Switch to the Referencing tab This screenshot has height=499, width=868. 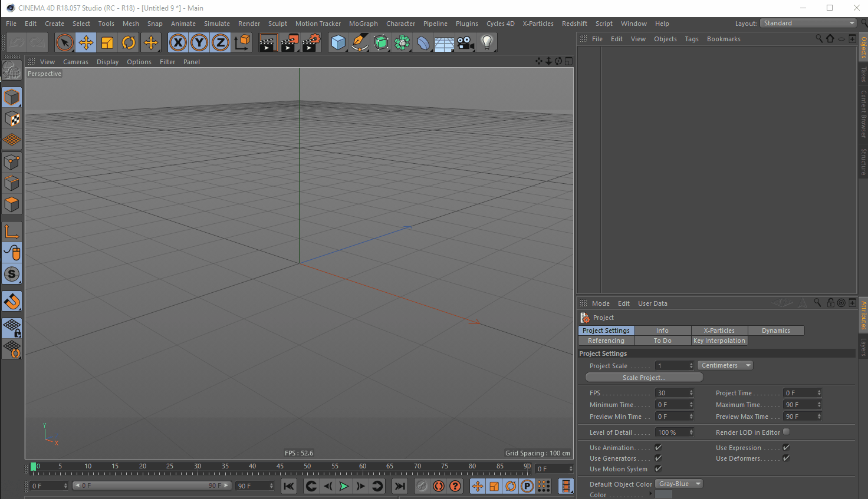(606, 341)
